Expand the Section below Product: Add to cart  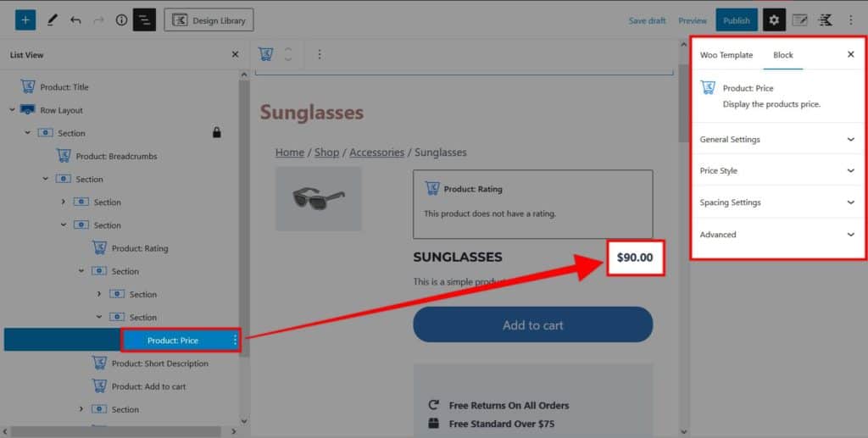[x=81, y=409]
